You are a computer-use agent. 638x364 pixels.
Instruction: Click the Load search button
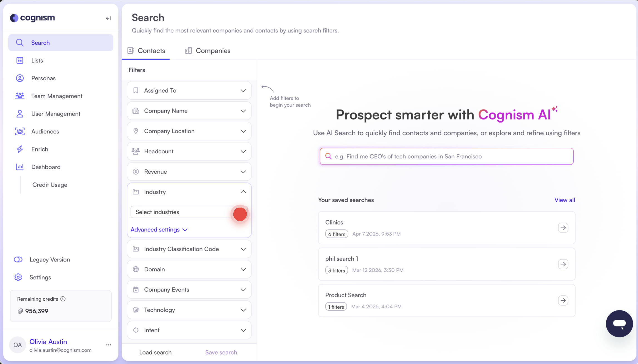click(x=155, y=352)
